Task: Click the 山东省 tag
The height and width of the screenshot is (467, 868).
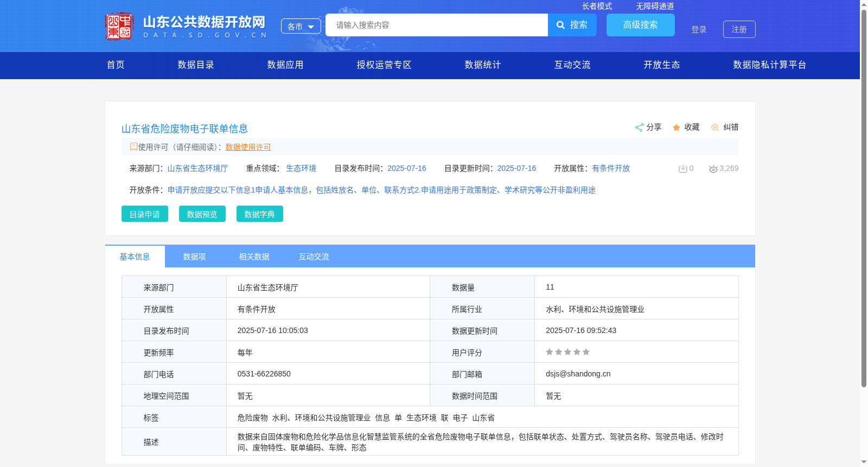Action: point(483,418)
